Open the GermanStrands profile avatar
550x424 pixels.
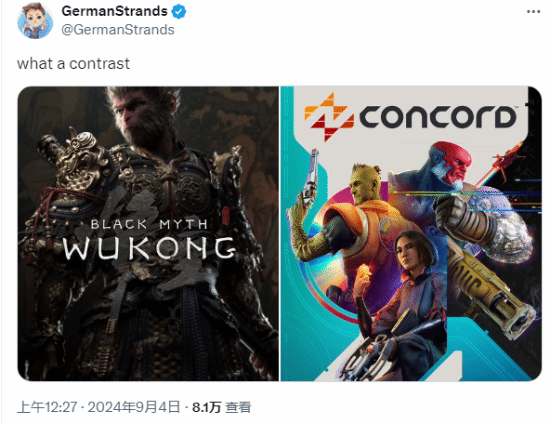pyautogui.click(x=35, y=20)
